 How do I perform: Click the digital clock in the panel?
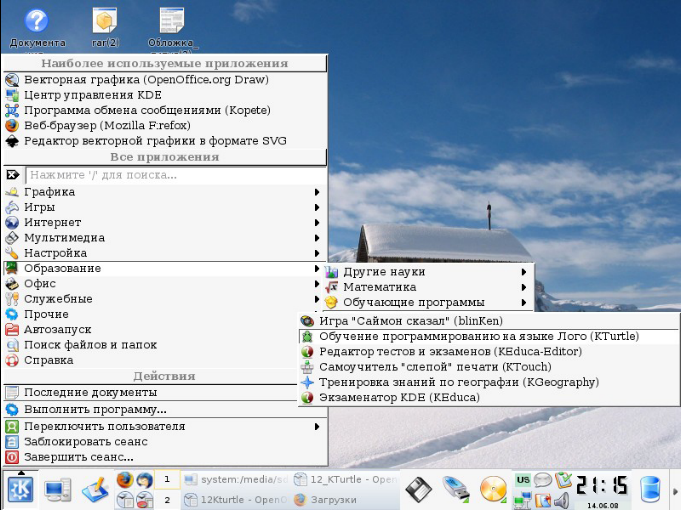point(601,486)
